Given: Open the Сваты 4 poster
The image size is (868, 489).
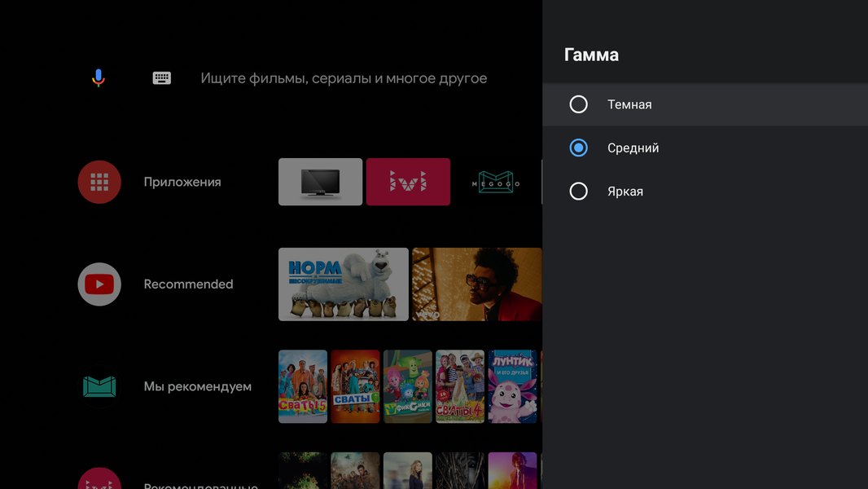Looking at the screenshot, I should pos(460,386).
